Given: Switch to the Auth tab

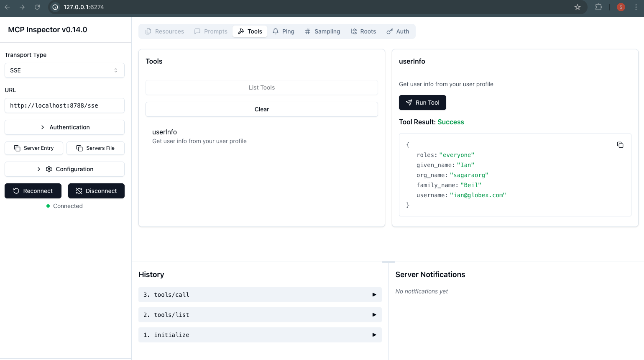Looking at the screenshot, I should pyautogui.click(x=398, y=31).
